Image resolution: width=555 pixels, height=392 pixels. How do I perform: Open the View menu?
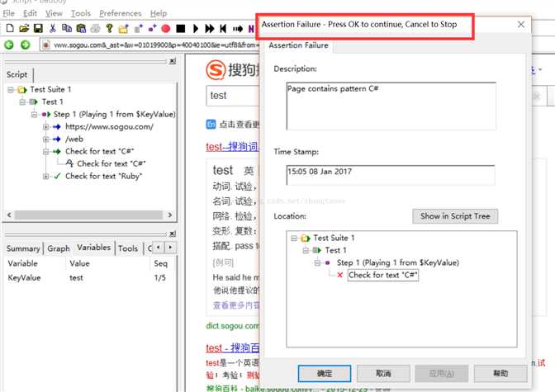(54, 13)
